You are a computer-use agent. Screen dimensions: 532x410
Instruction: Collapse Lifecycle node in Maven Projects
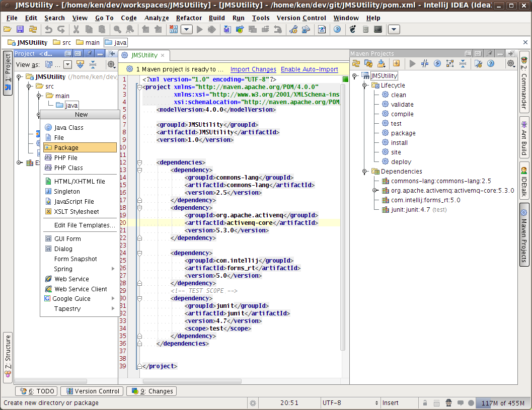pos(365,86)
